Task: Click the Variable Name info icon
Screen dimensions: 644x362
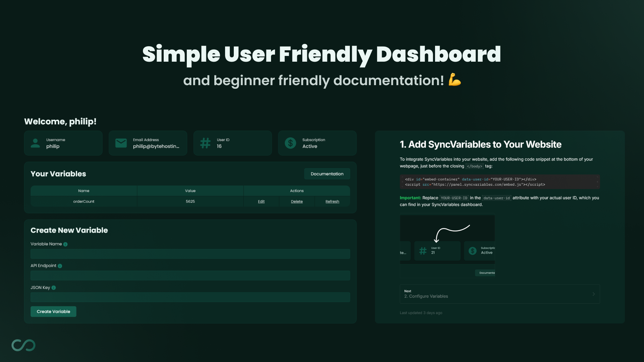Action: [65, 244]
